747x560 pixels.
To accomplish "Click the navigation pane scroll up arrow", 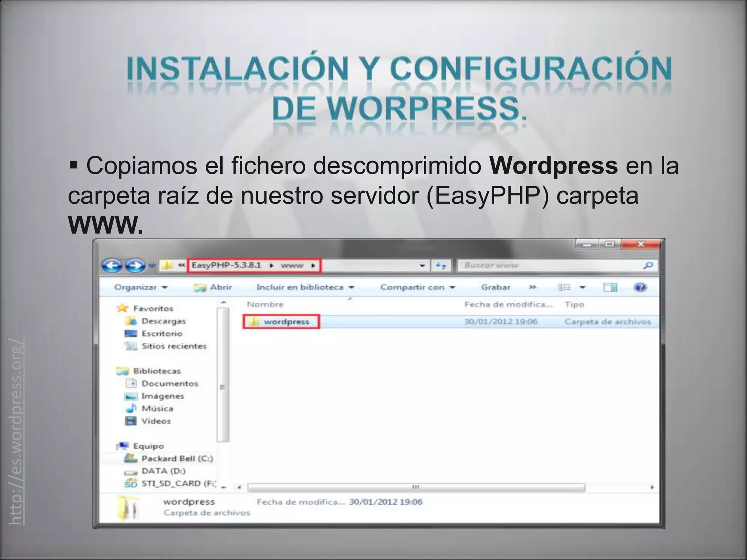I will [223, 303].
